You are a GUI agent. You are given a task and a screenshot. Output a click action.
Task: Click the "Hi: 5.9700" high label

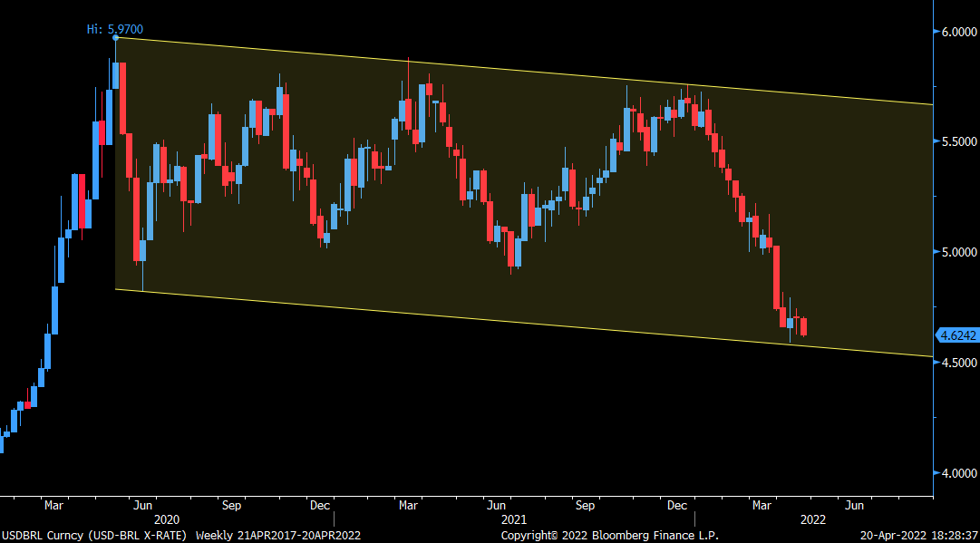tap(115, 29)
